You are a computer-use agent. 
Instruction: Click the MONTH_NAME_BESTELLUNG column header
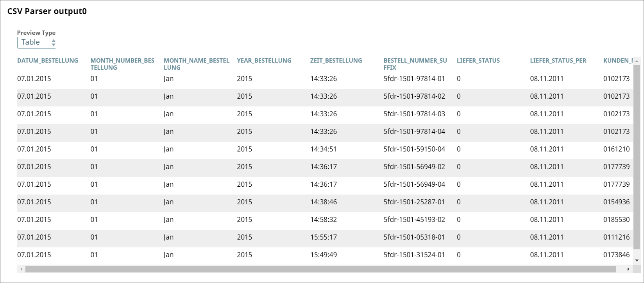pos(196,64)
